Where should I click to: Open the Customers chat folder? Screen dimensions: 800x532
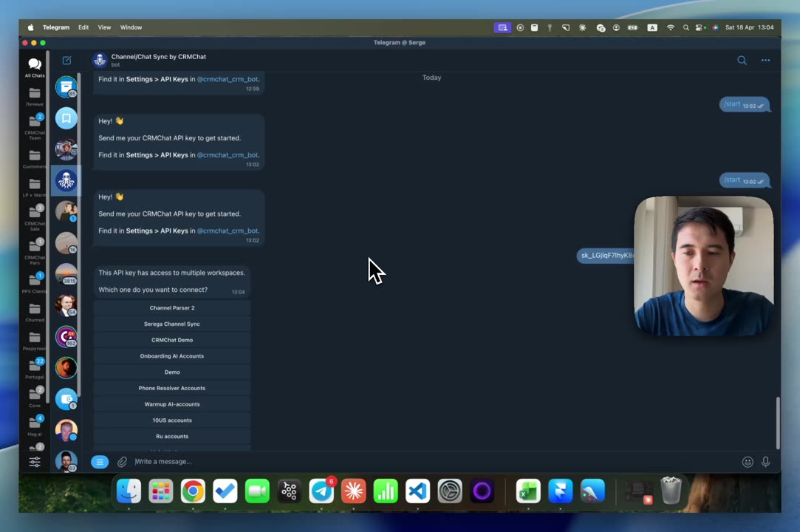click(x=35, y=160)
